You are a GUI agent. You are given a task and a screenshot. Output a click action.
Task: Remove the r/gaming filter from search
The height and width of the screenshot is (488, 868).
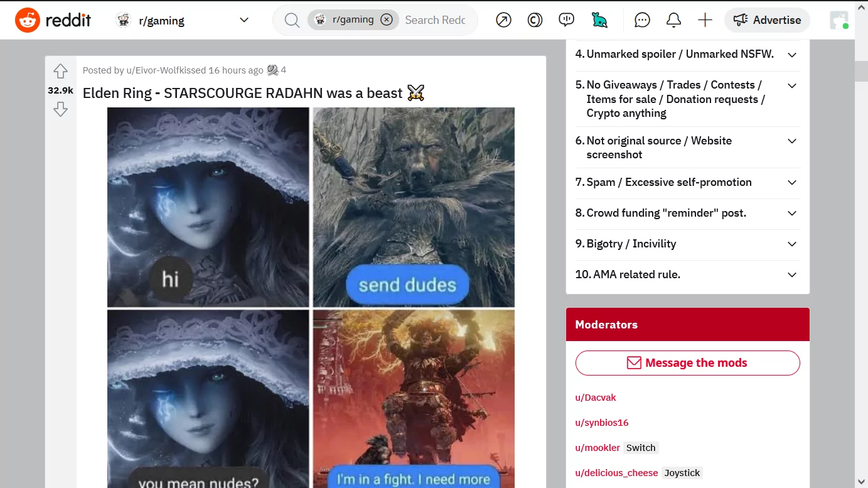[x=387, y=19]
